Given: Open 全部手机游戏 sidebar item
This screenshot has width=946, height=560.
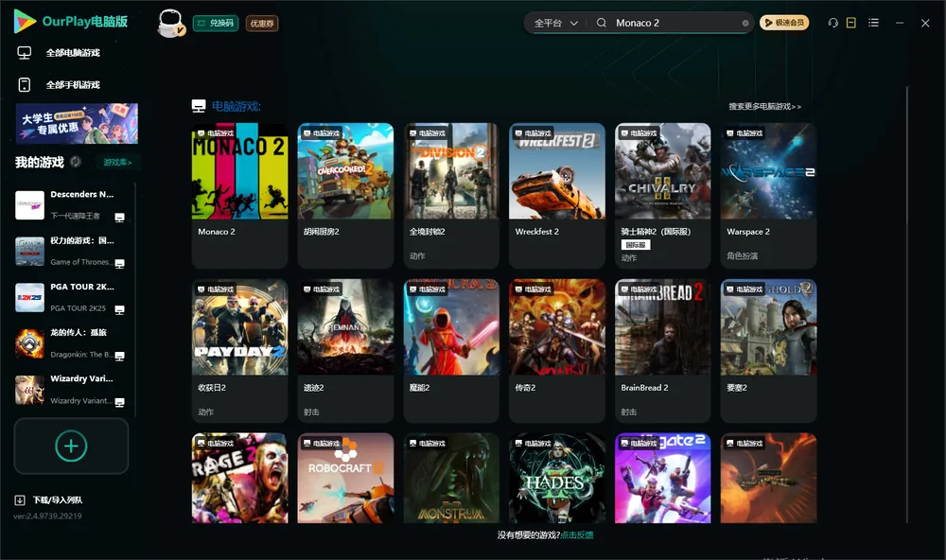Looking at the screenshot, I should click(x=73, y=85).
